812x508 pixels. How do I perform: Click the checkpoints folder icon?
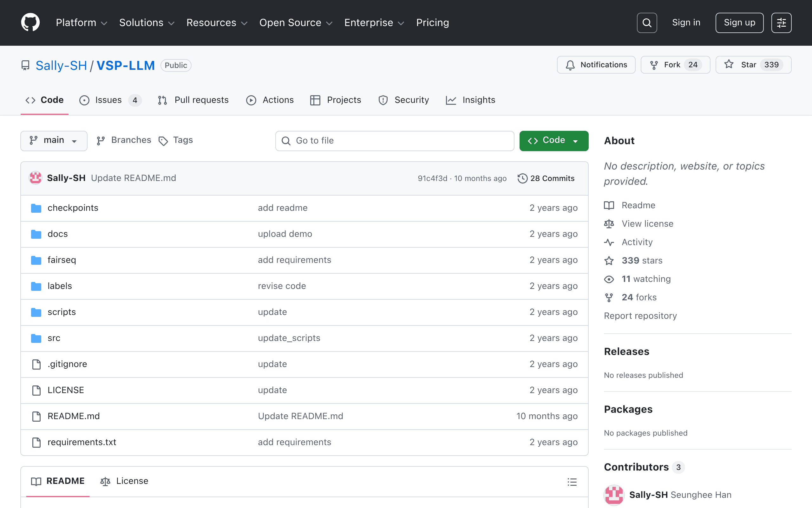(x=36, y=208)
